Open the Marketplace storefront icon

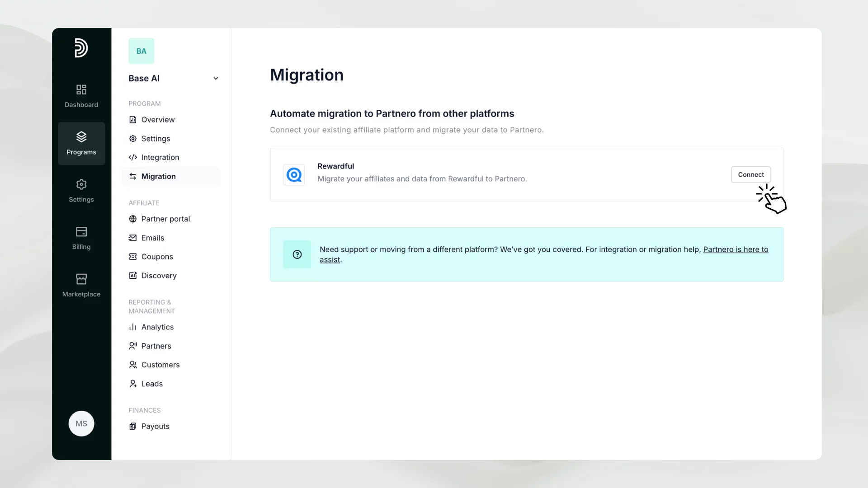[x=81, y=279]
